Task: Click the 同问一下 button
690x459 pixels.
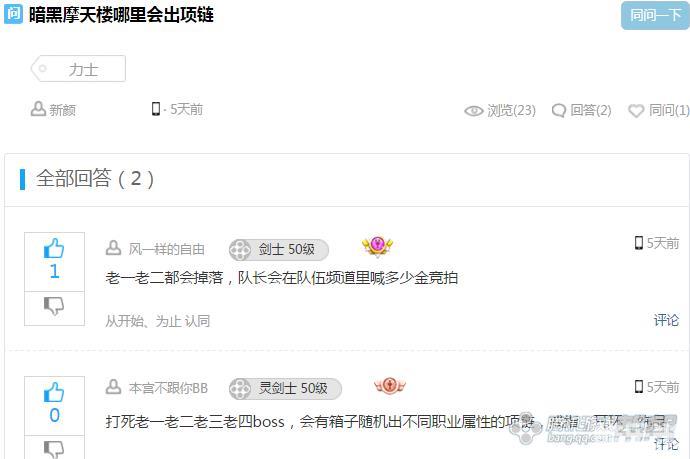Action: click(655, 15)
